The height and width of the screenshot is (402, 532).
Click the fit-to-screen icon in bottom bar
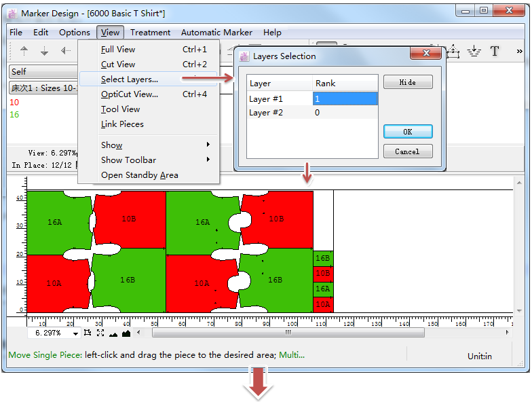click(100, 333)
